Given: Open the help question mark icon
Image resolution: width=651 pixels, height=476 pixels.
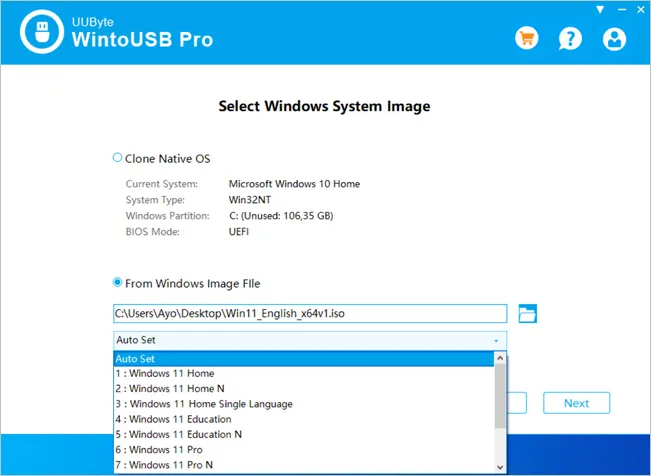Looking at the screenshot, I should click(x=570, y=39).
